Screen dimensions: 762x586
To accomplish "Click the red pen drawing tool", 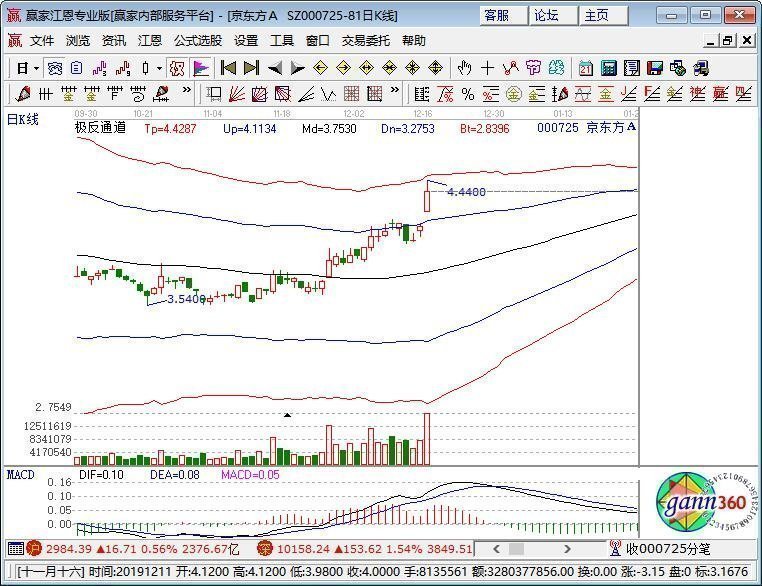I will click(22, 93).
